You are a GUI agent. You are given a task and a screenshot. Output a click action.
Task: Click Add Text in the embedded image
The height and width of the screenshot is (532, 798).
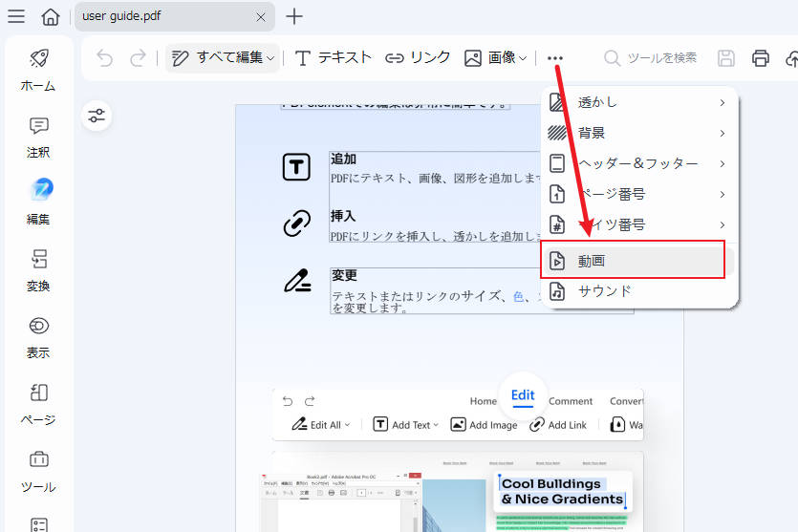[405, 424]
